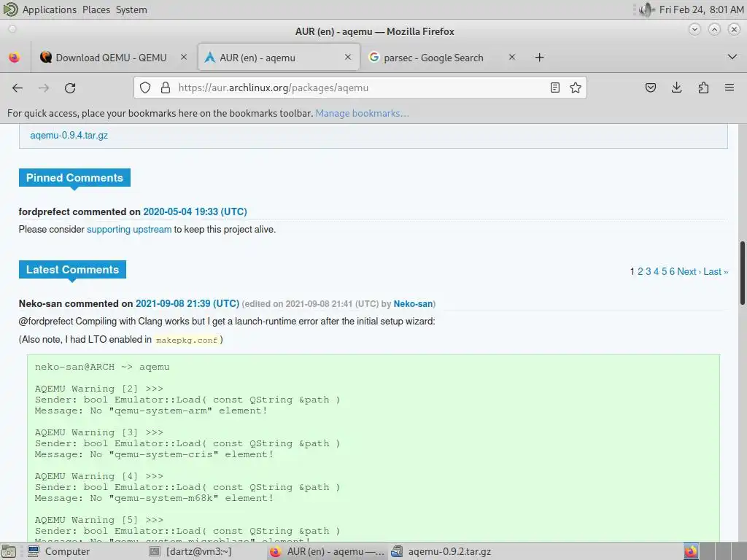The width and height of the screenshot is (747, 560).
Task: Jump to Last » comments page
Action: 716,271
